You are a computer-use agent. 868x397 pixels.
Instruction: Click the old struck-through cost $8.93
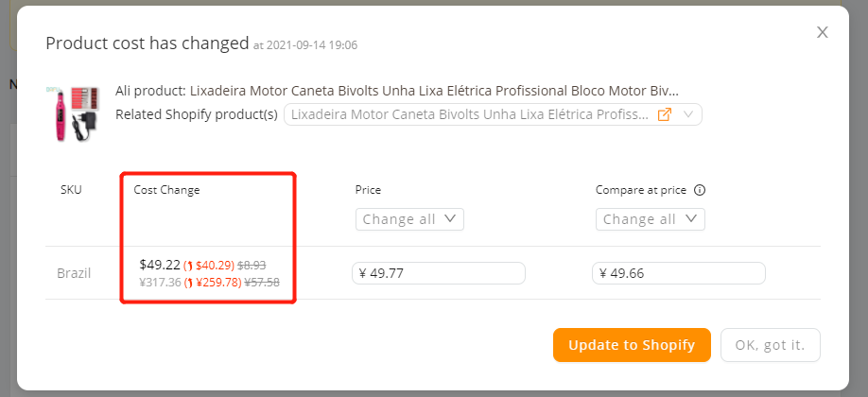pos(252,266)
